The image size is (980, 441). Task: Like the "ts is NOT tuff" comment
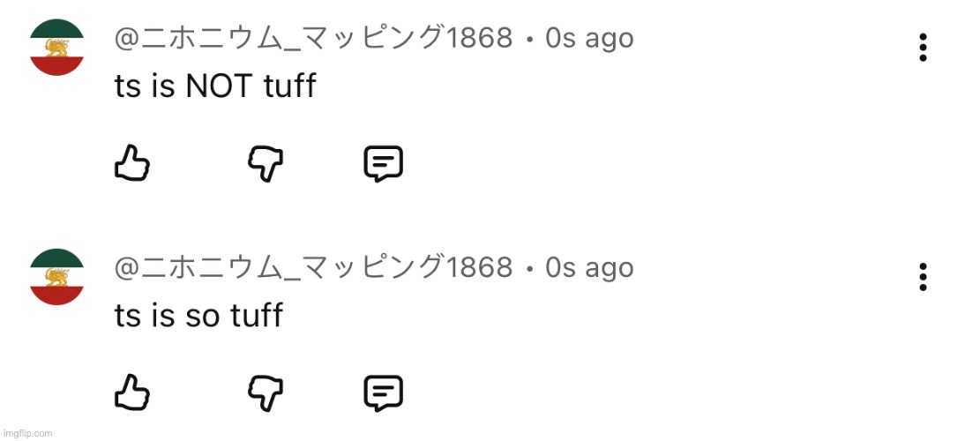pyautogui.click(x=132, y=164)
